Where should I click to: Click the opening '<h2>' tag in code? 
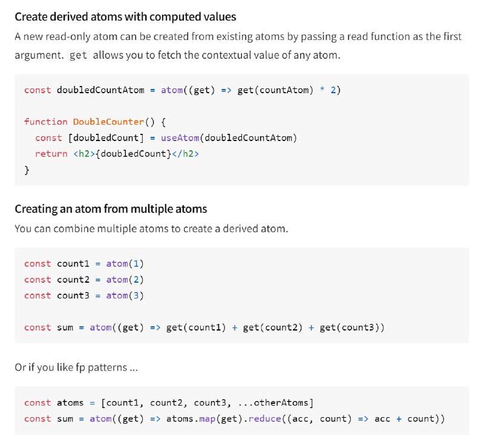pos(84,154)
